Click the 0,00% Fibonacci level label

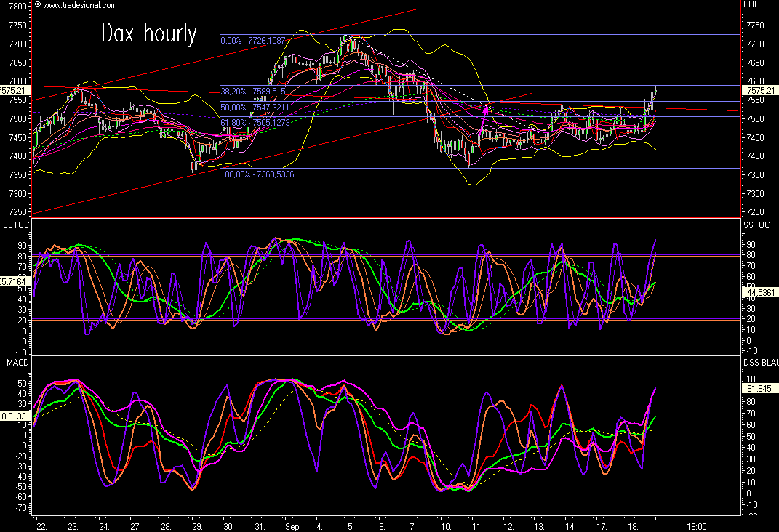click(x=253, y=41)
